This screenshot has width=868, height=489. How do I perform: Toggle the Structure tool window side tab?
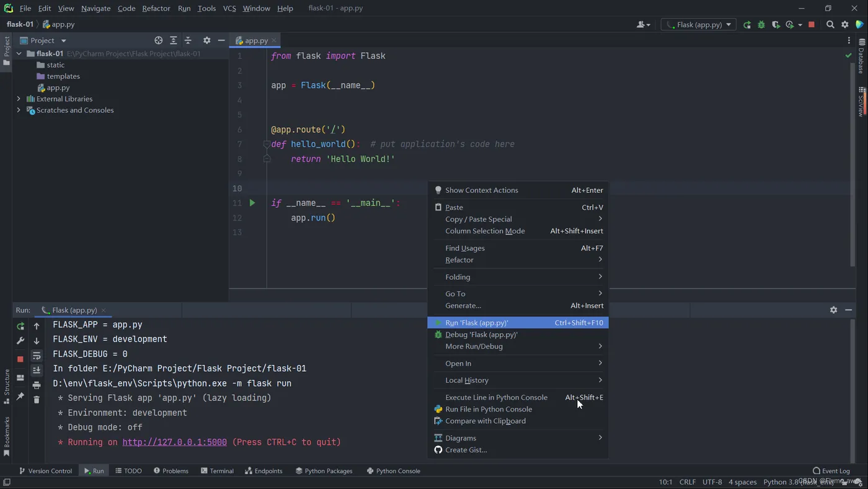(6, 387)
